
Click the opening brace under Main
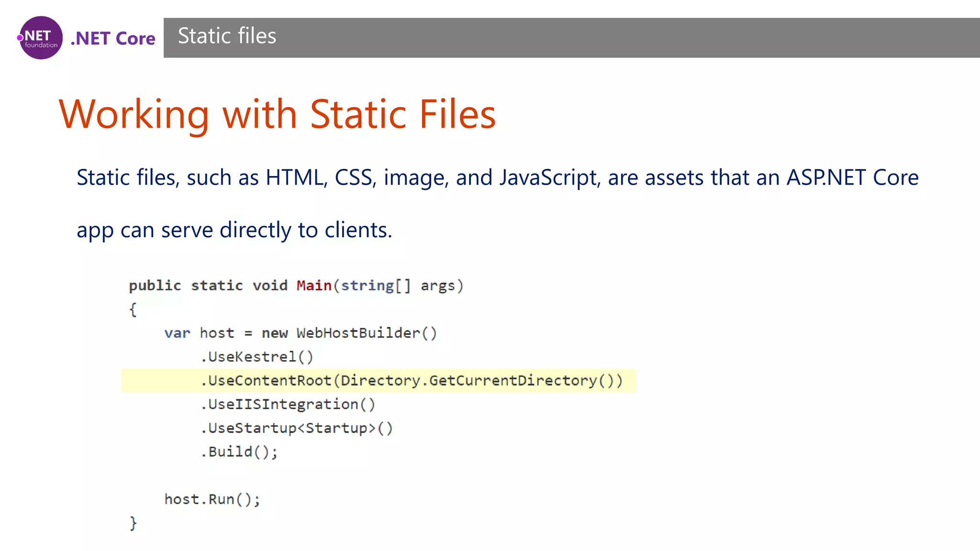click(133, 309)
